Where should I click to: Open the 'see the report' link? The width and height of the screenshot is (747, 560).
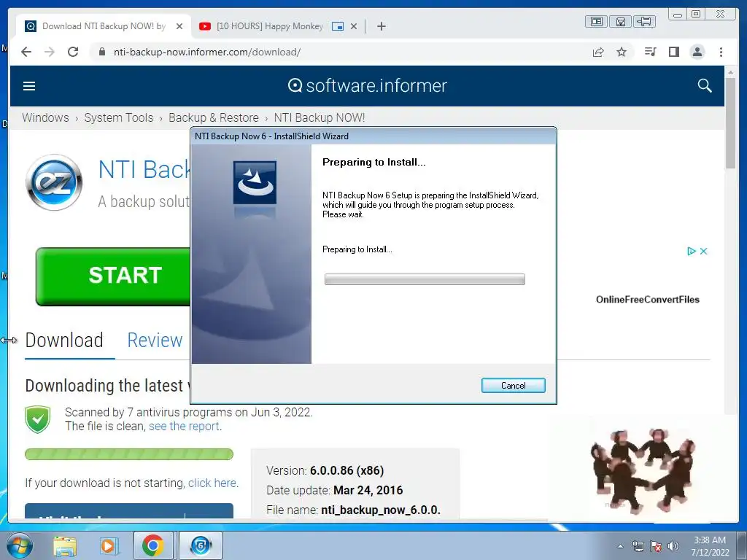pyautogui.click(x=184, y=426)
